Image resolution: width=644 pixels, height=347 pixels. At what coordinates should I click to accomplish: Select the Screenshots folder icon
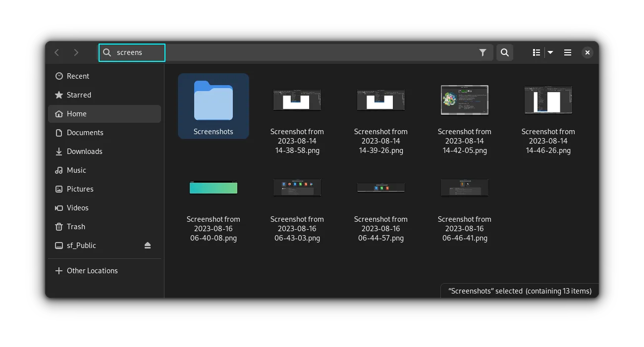[214, 101]
